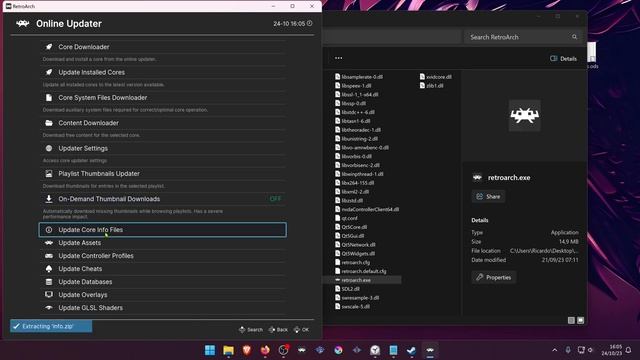Screen dimensions: 640x360
Task: Click the Back button in RetroArch footer
Action: pyautogui.click(x=278, y=329)
